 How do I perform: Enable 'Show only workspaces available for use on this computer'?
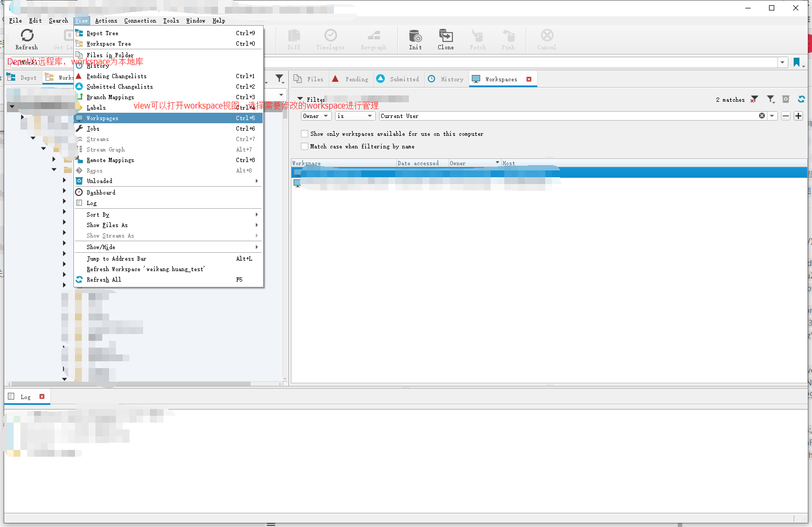tap(305, 134)
